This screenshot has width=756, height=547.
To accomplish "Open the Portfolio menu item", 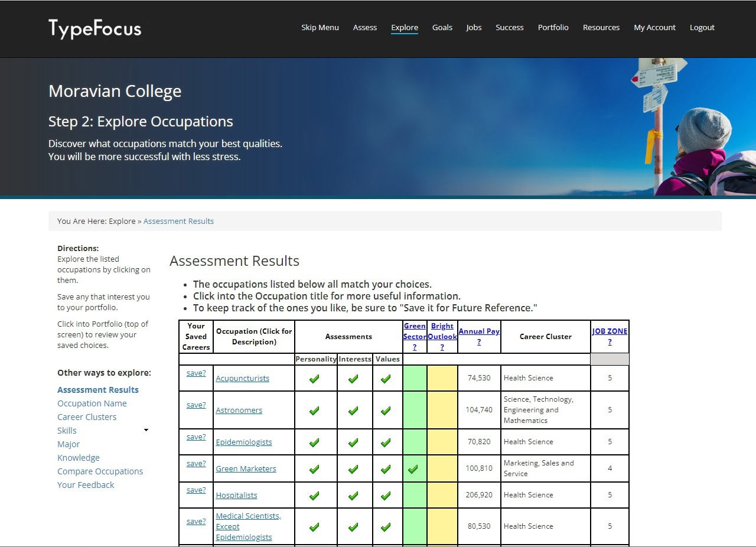I will tap(553, 28).
